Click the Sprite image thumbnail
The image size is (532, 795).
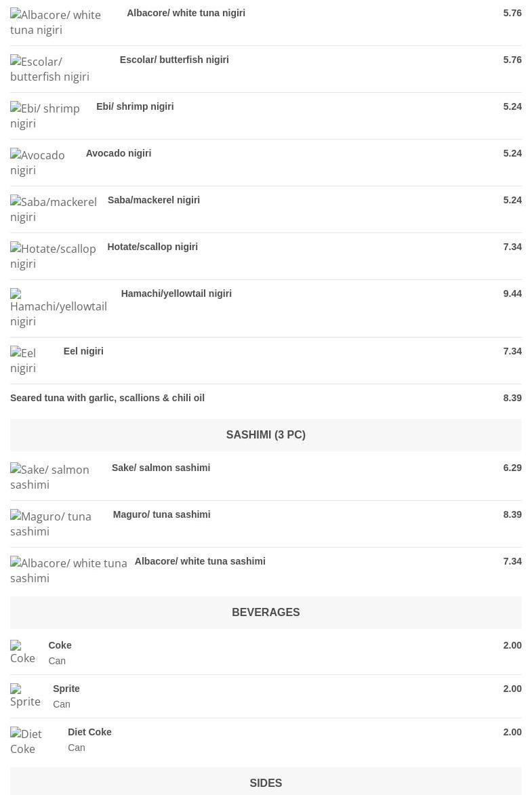click(x=25, y=696)
